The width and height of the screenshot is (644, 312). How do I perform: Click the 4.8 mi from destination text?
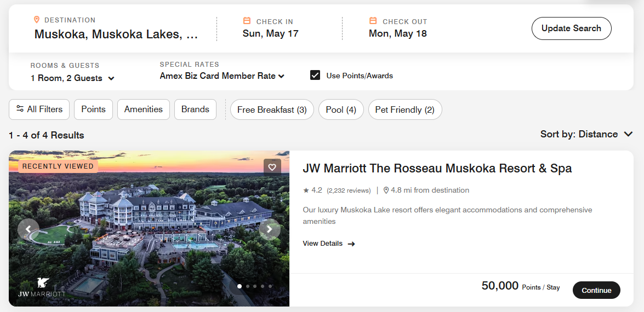(430, 190)
